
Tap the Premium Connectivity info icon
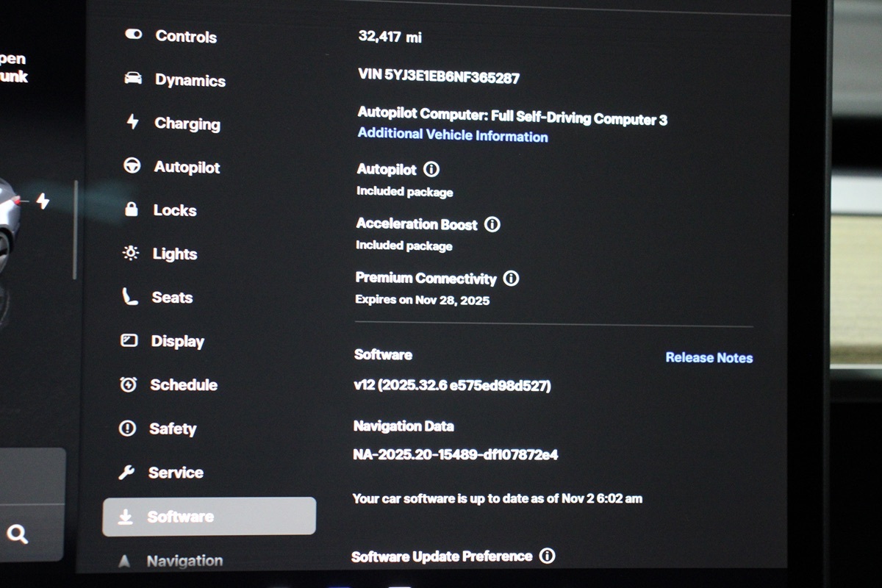coord(511,279)
